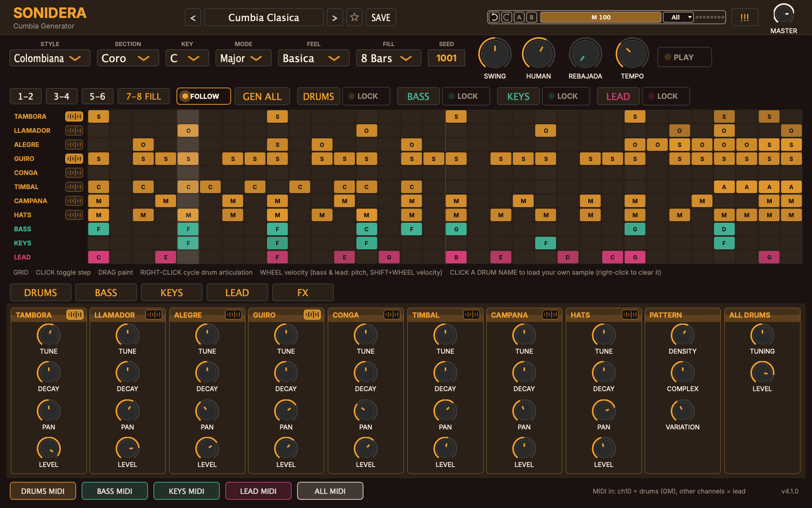Click the M 100 level bar
This screenshot has height=508, width=812.
point(601,17)
